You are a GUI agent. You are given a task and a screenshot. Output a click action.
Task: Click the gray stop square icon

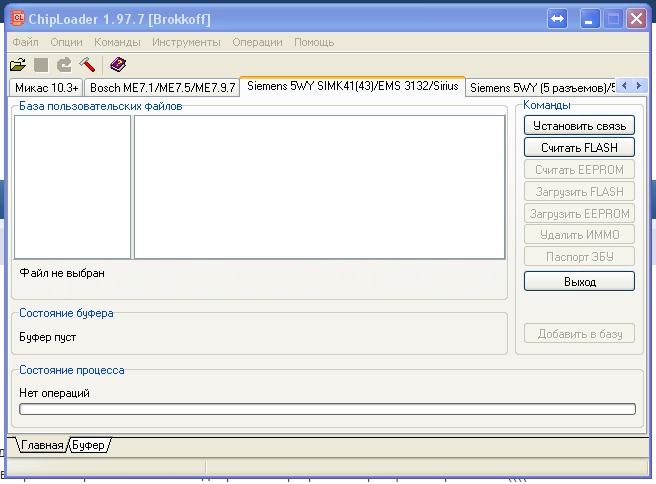click(41, 65)
